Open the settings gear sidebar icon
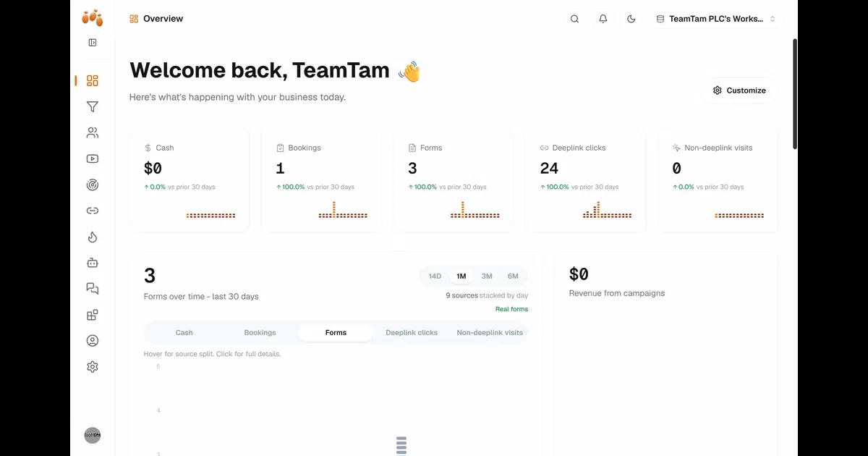The width and height of the screenshot is (868, 456). pos(93,367)
